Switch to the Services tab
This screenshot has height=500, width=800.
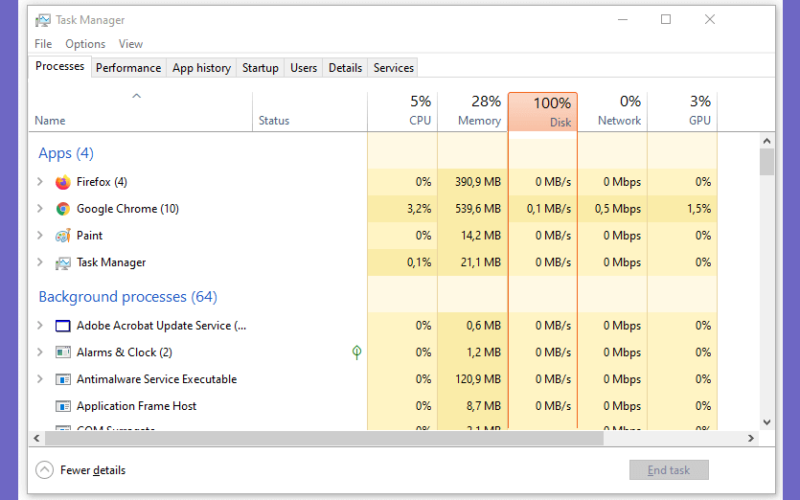[393, 68]
